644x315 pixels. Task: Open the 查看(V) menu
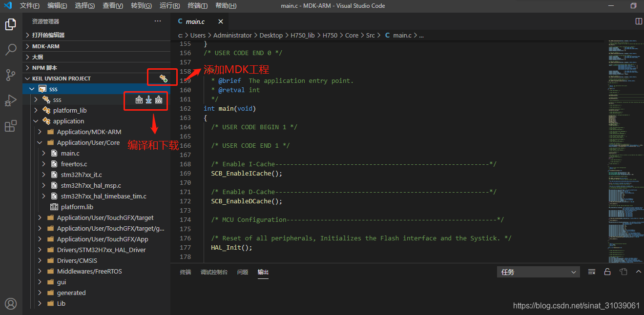coord(113,6)
